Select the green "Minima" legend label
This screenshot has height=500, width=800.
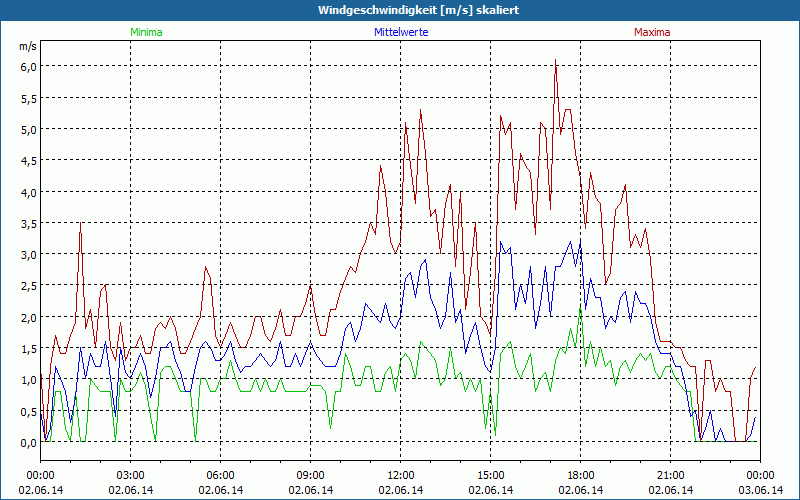click(x=146, y=32)
